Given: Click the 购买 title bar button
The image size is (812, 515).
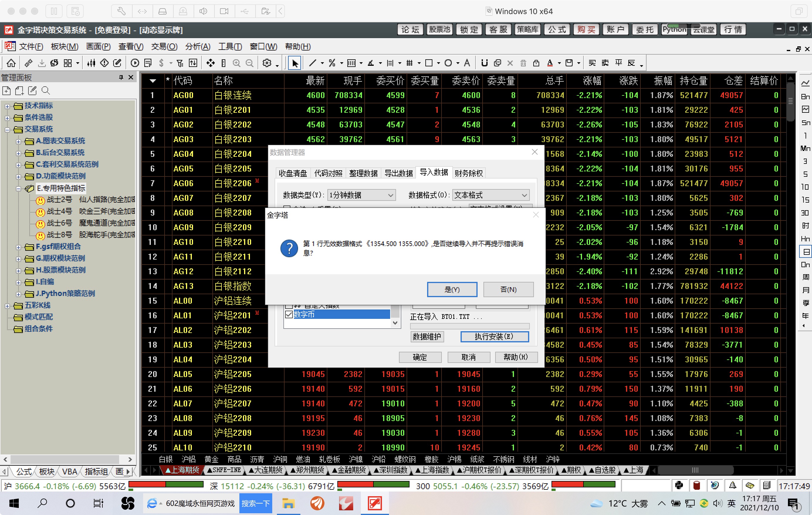Looking at the screenshot, I should click(586, 29).
